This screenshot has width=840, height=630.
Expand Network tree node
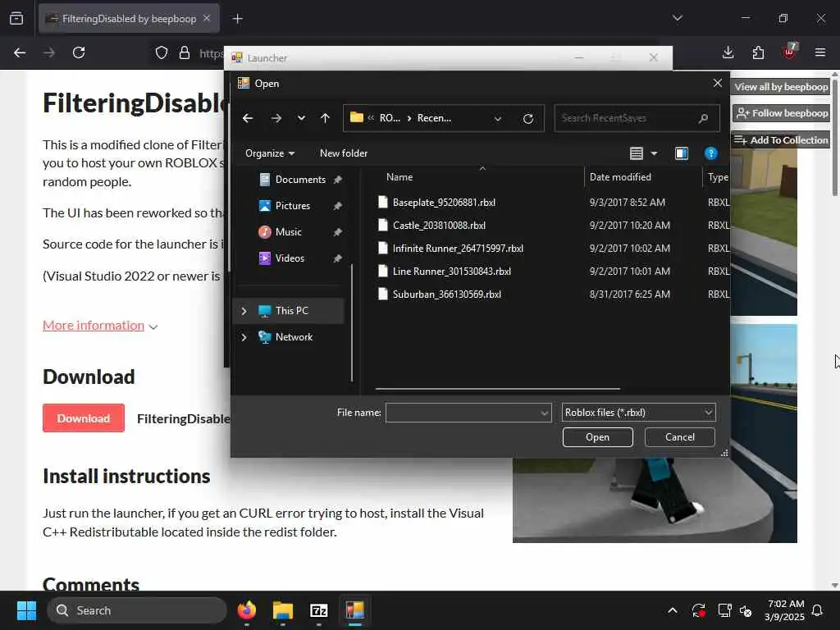point(244,337)
